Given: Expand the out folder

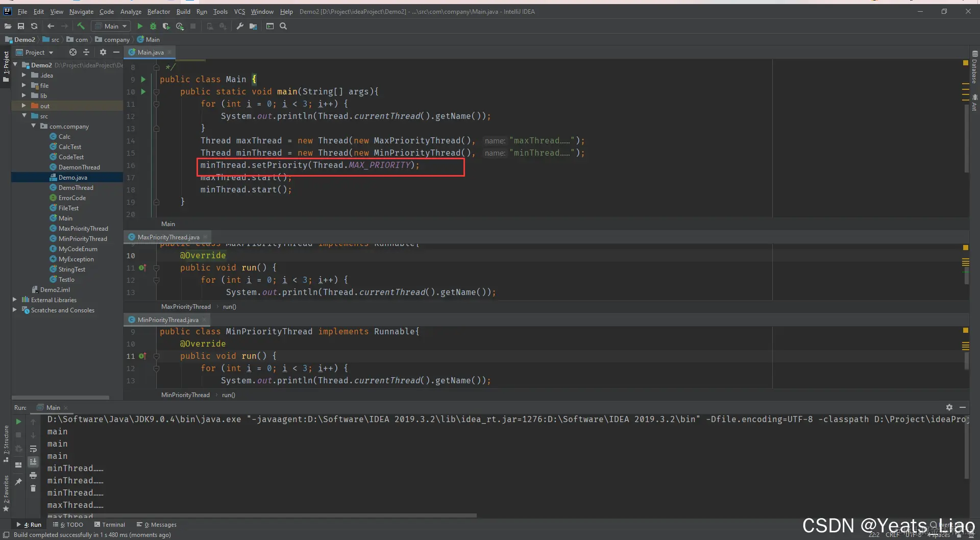Looking at the screenshot, I should tap(23, 106).
